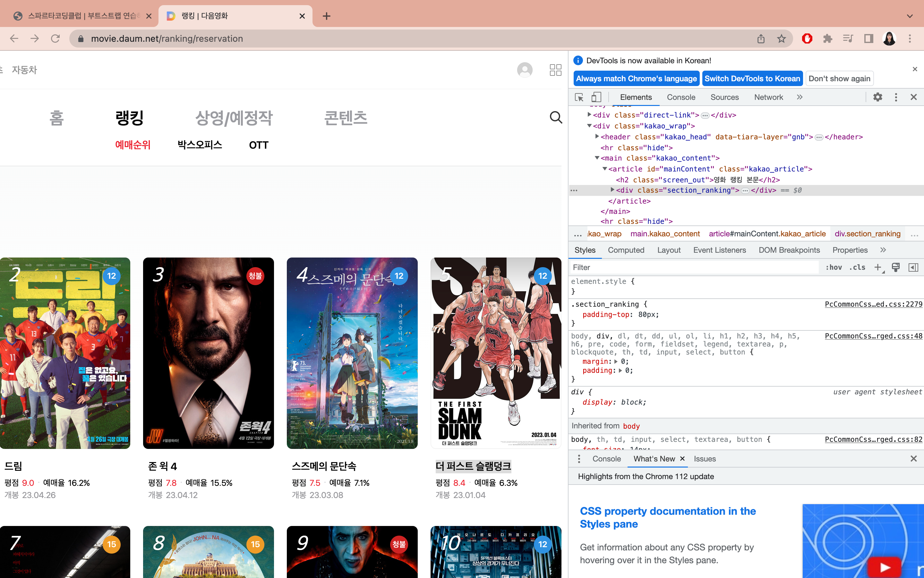This screenshot has width=924, height=578.
Task: Open the Daum services grid icon
Action: point(556,70)
